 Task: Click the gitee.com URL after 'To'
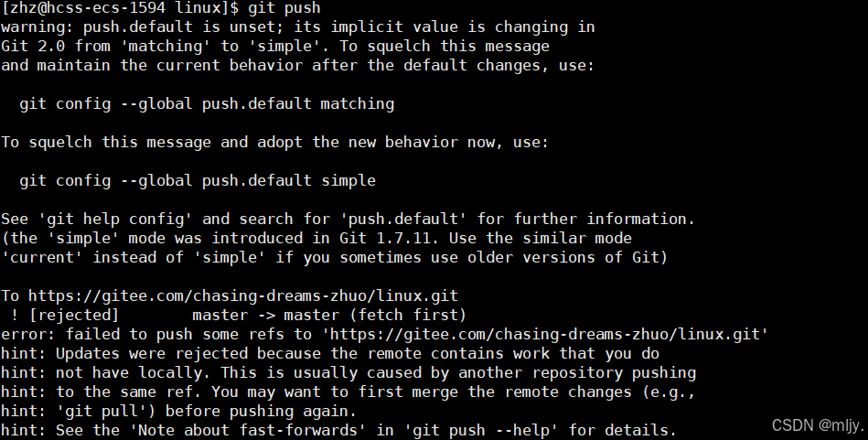click(x=243, y=295)
